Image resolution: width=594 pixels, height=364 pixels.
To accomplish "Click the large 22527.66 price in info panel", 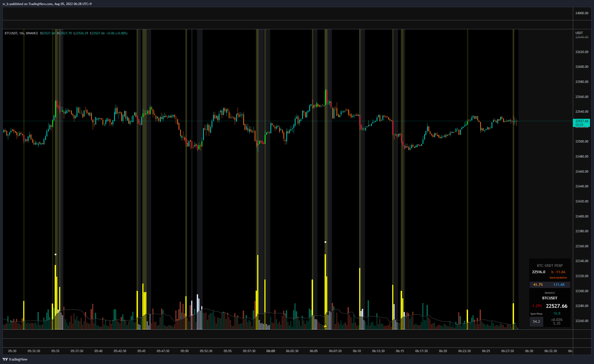I will [556, 306].
